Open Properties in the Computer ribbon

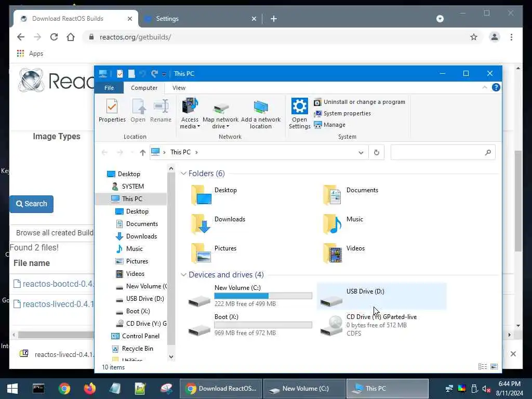point(112,111)
